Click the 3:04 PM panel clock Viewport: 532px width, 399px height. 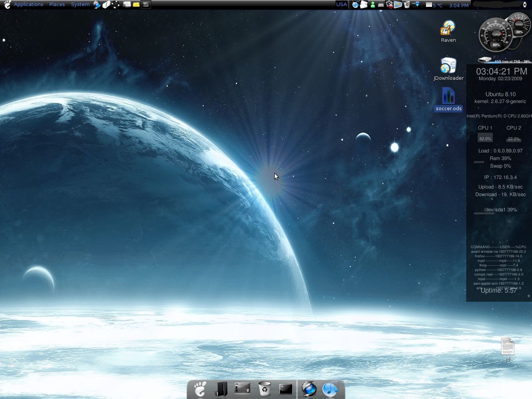click(459, 5)
